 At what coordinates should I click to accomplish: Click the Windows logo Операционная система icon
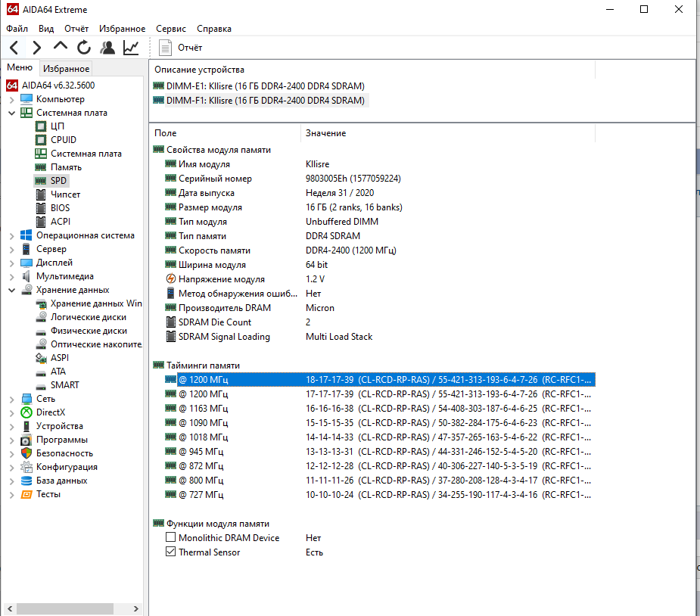(x=26, y=235)
